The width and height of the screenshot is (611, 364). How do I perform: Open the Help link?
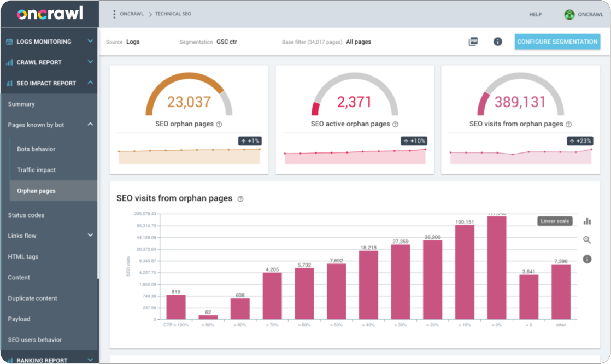pos(535,15)
